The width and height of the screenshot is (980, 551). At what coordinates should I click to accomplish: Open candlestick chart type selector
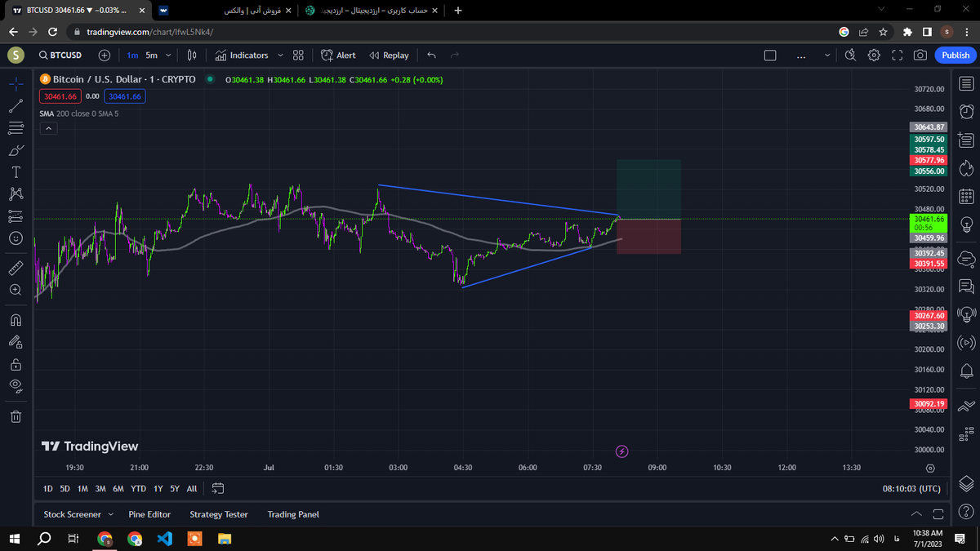point(192,56)
